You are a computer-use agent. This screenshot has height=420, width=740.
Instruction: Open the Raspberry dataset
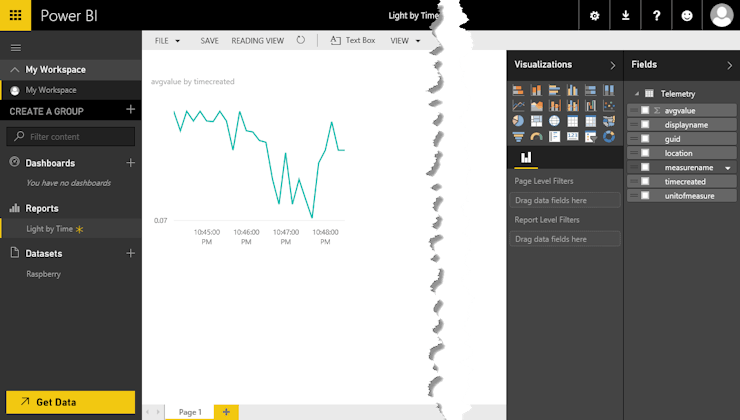click(x=43, y=274)
